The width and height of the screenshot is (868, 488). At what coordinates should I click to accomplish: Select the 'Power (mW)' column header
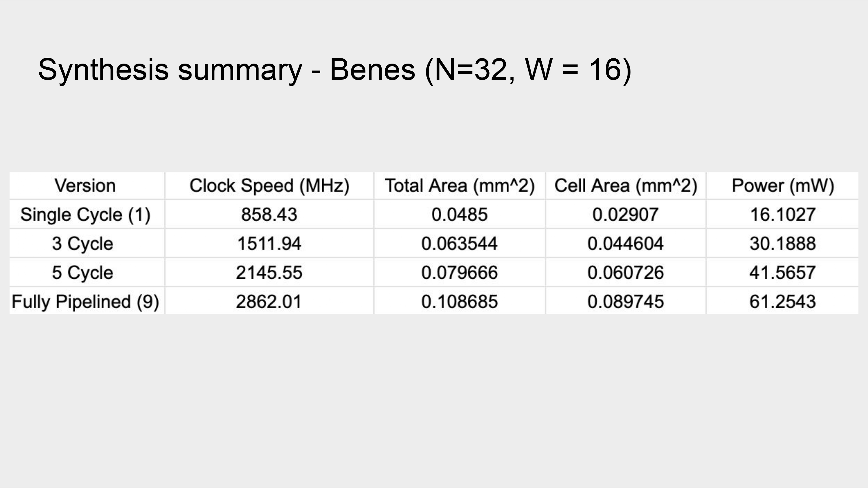[x=783, y=186]
